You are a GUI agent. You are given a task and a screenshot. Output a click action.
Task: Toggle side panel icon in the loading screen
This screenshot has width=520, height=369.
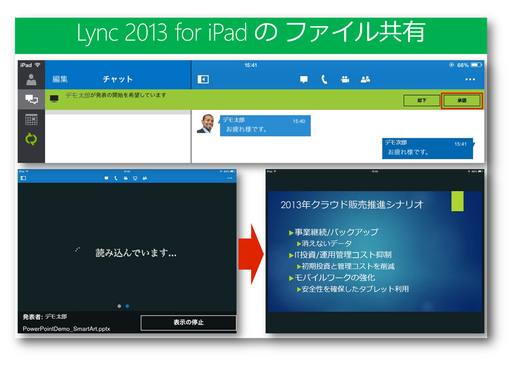click(23, 178)
